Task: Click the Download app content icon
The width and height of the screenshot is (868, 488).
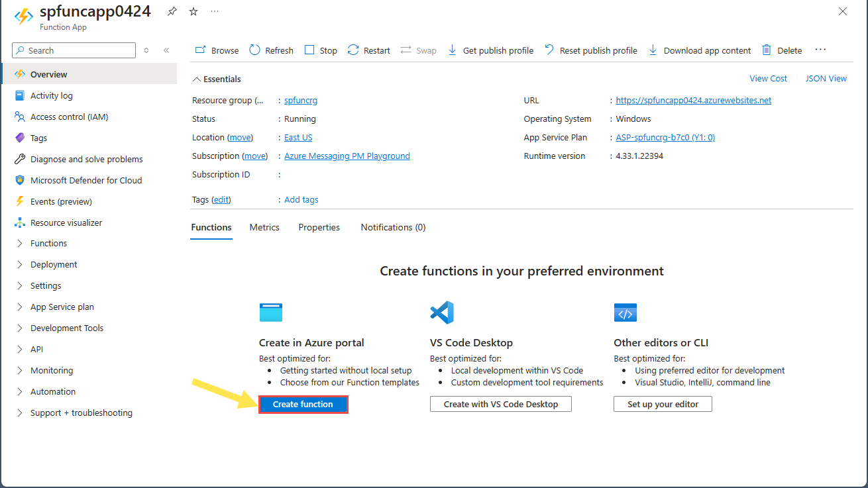Action: click(x=653, y=50)
